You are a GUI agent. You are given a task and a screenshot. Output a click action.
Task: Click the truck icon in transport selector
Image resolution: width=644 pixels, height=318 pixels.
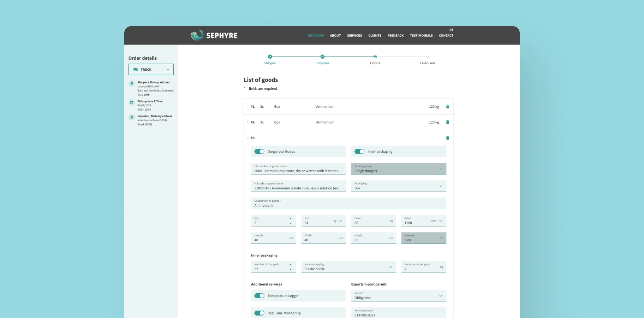click(x=136, y=70)
